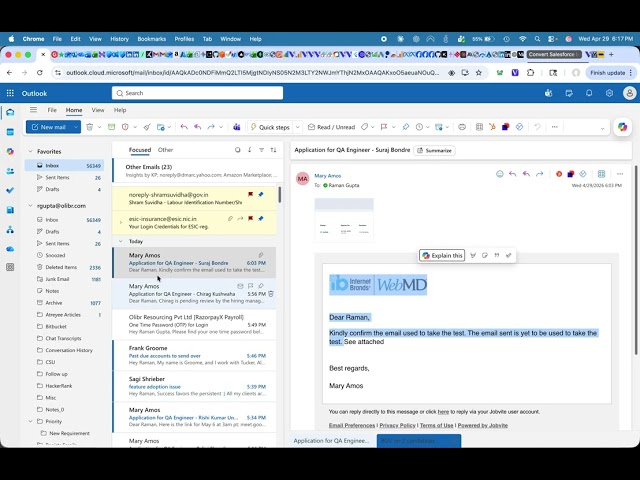Open the Powered by Jobvite link

pos(482,425)
